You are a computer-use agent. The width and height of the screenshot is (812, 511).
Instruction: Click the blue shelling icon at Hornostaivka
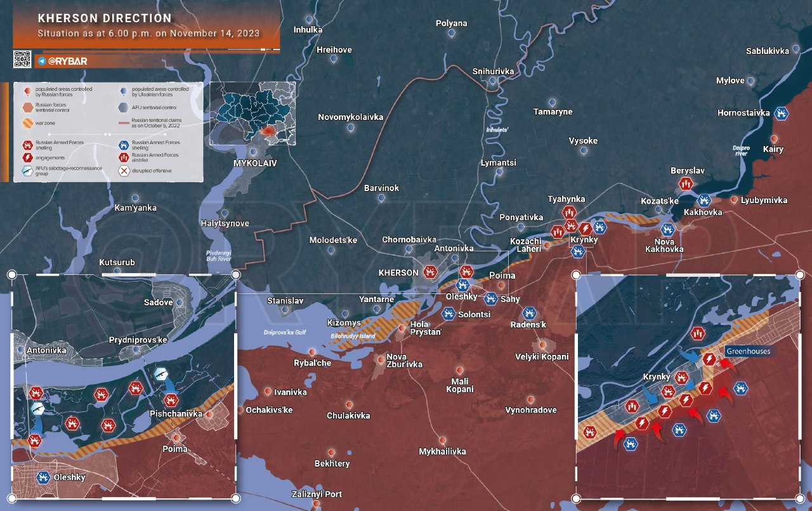coord(782,113)
